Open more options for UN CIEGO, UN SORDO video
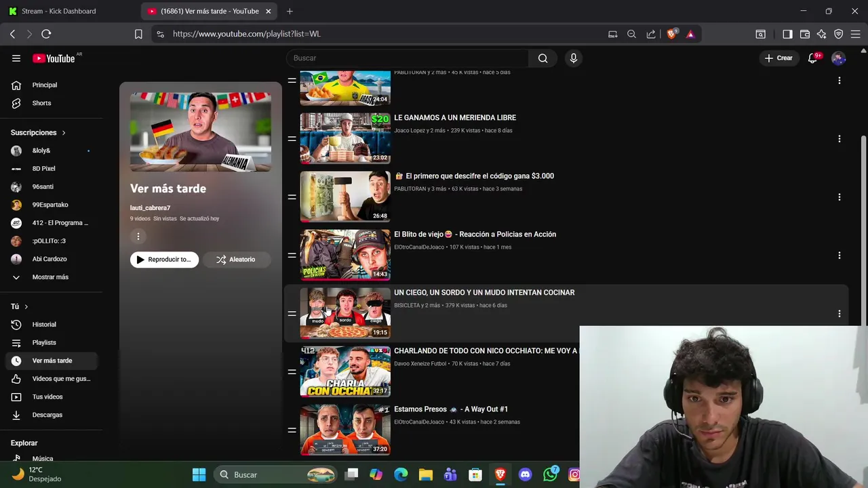The image size is (868, 488). tap(839, 314)
